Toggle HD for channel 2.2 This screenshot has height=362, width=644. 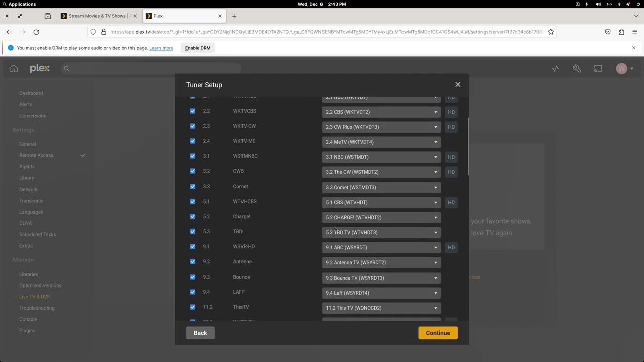(451, 112)
